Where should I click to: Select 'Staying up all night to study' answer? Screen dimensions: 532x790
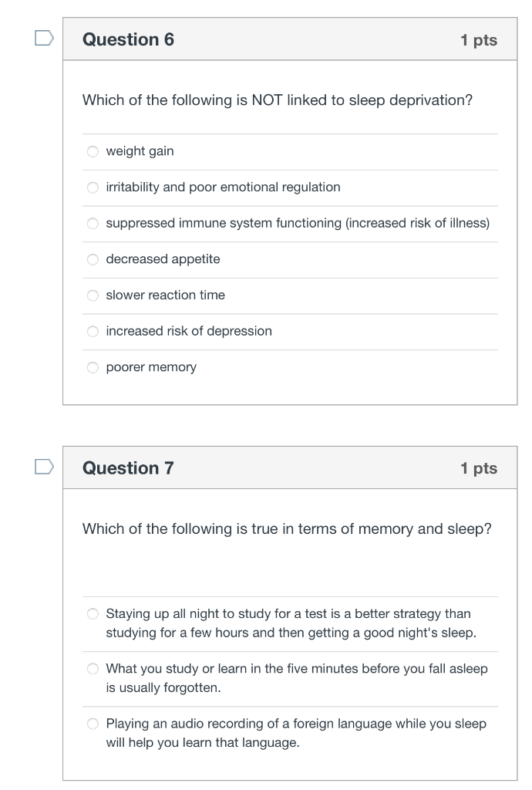[x=93, y=614]
